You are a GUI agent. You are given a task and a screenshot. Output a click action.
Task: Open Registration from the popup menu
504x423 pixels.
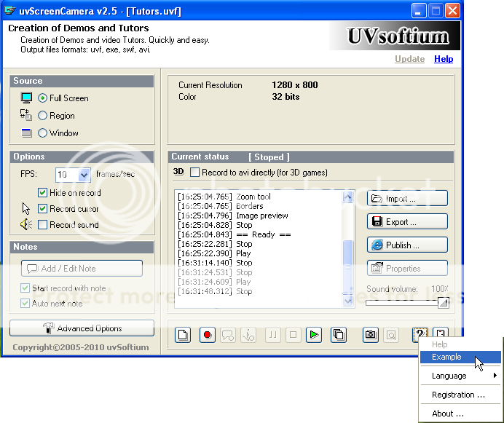(460, 395)
